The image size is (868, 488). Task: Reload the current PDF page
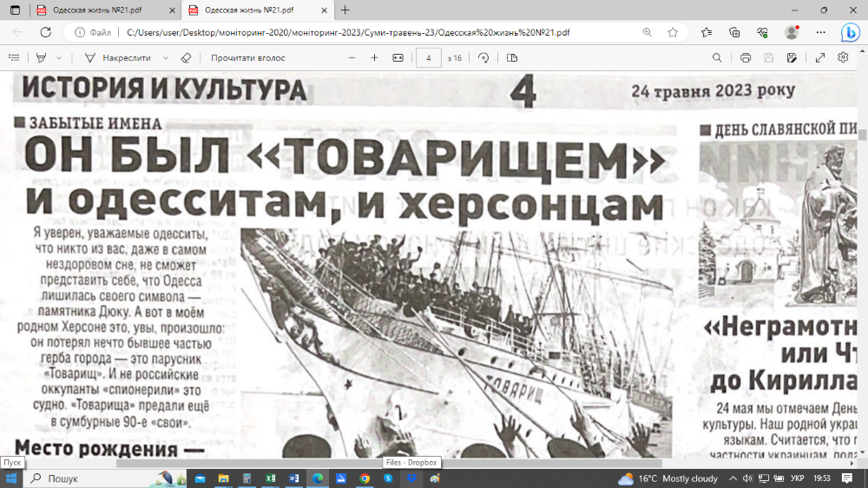[x=45, y=32]
